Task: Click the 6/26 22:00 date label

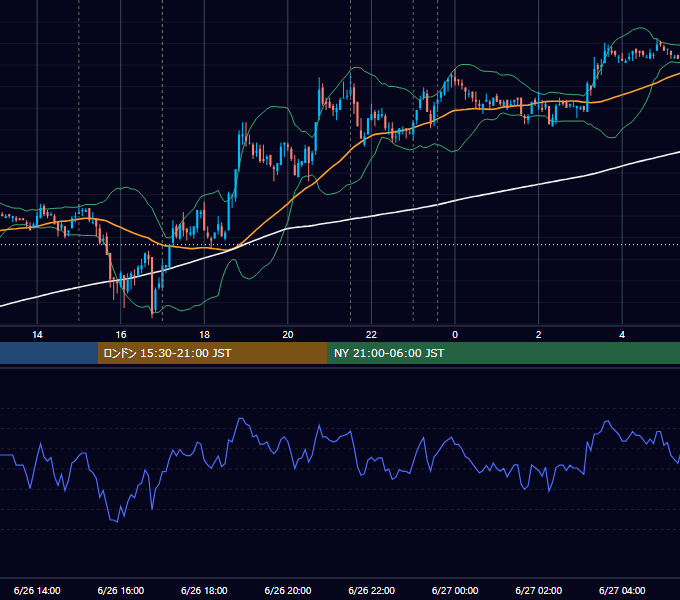Action: pos(371,590)
